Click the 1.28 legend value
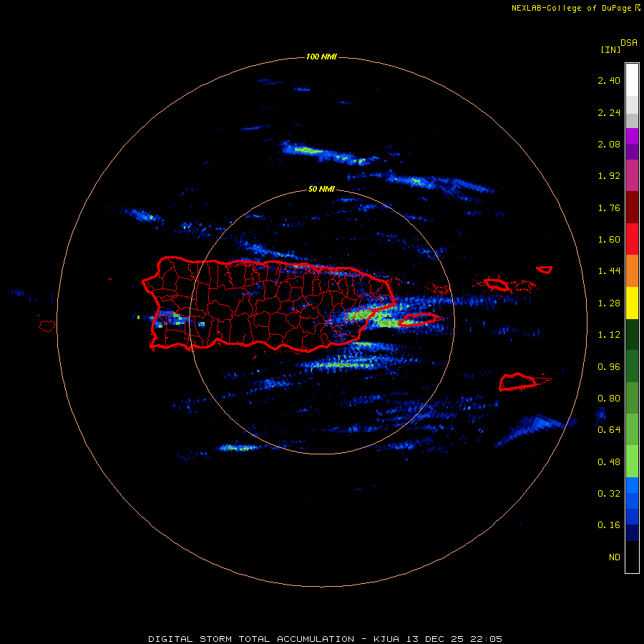644x644 pixels. (x=609, y=303)
